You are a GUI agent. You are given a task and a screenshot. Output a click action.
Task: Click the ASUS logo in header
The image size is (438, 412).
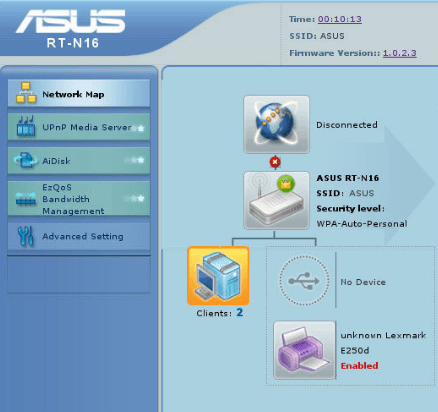70,21
